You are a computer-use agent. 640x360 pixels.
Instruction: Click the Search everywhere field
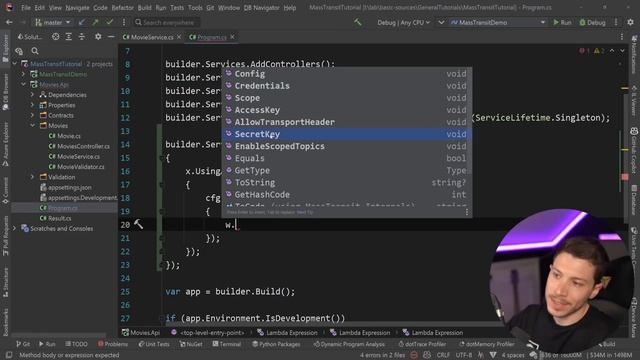click(167, 22)
